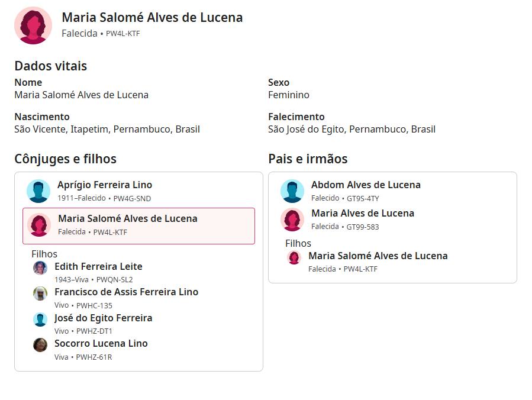Screen dimensions: 532x400
Task: Open Abdom Alves de Lucena's profile
Action: (x=366, y=185)
